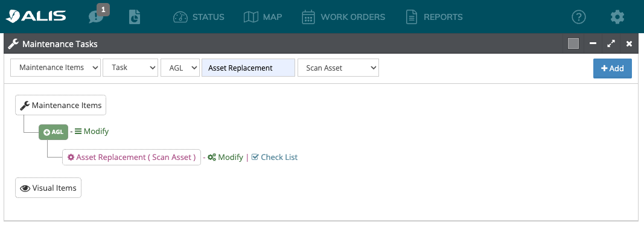Click the blue Add button
This screenshot has height=236, width=644.
(613, 69)
